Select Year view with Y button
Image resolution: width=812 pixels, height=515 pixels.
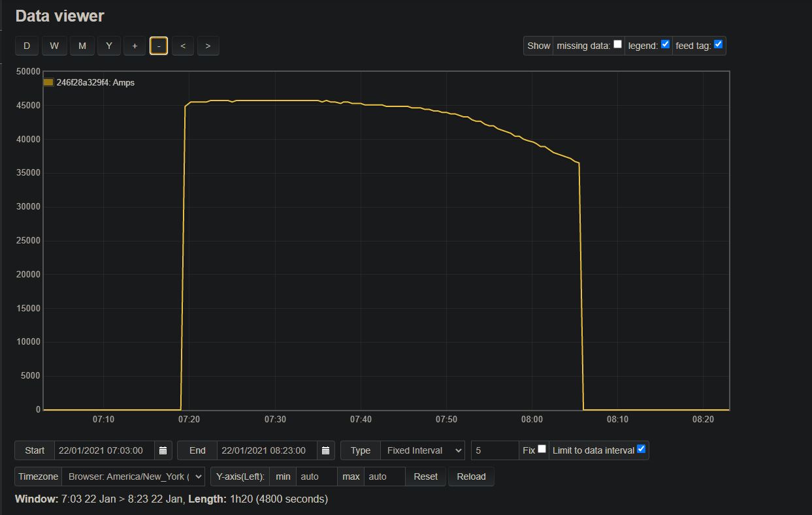coord(109,46)
